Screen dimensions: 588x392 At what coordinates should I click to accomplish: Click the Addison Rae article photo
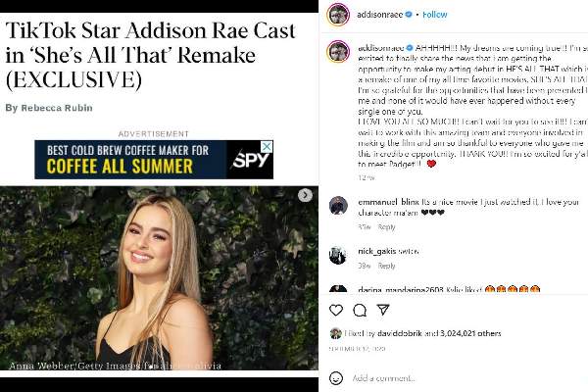pos(159,278)
